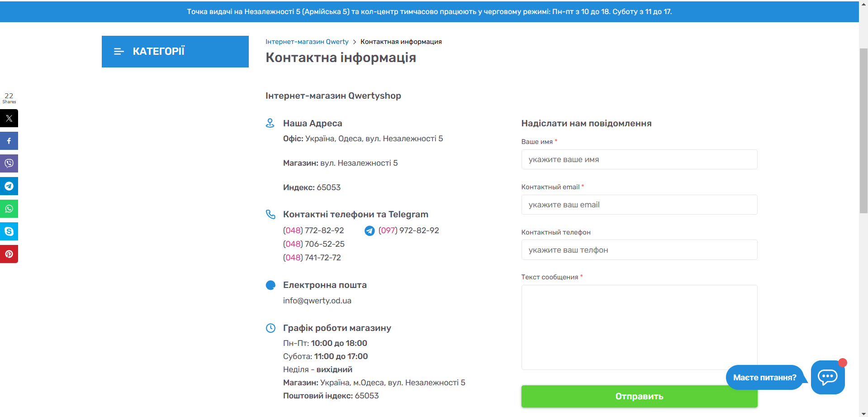Expand the КАТЕГОРІЇ menu
The image size is (868, 417).
pyautogui.click(x=175, y=52)
